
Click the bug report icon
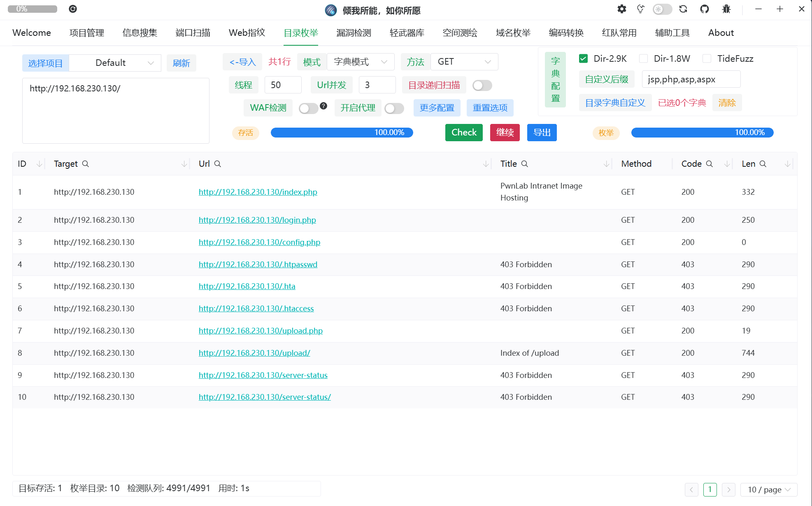click(x=726, y=9)
